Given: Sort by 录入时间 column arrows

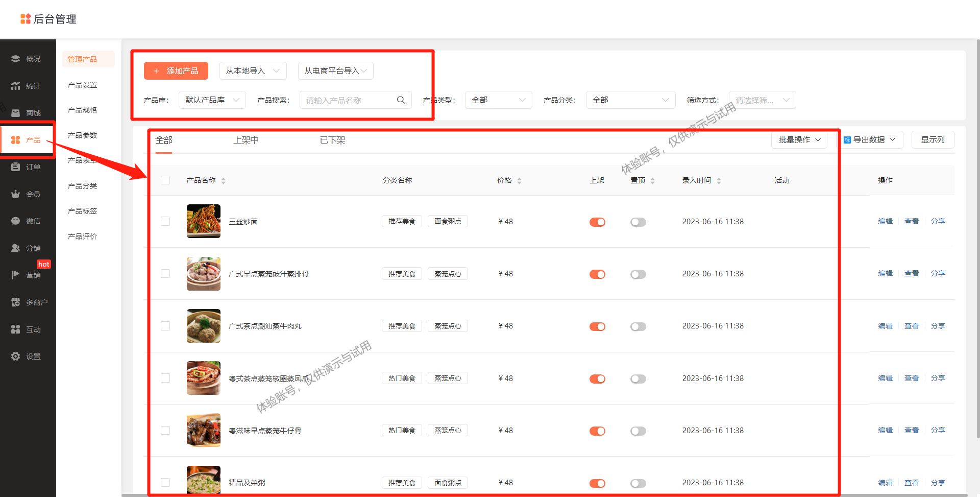Looking at the screenshot, I should tap(719, 181).
